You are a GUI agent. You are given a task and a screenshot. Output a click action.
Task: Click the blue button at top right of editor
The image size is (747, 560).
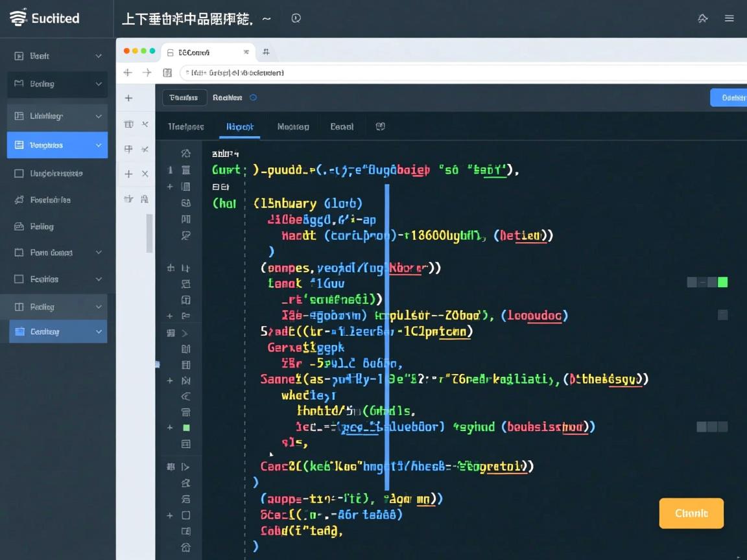pos(729,98)
